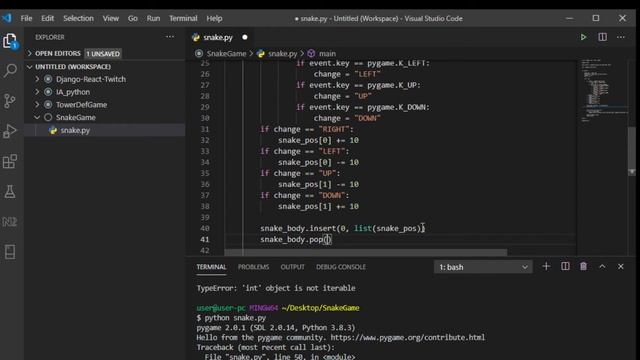640x360 pixels.
Task: Select the snake.py editor tab
Action: coord(220,38)
